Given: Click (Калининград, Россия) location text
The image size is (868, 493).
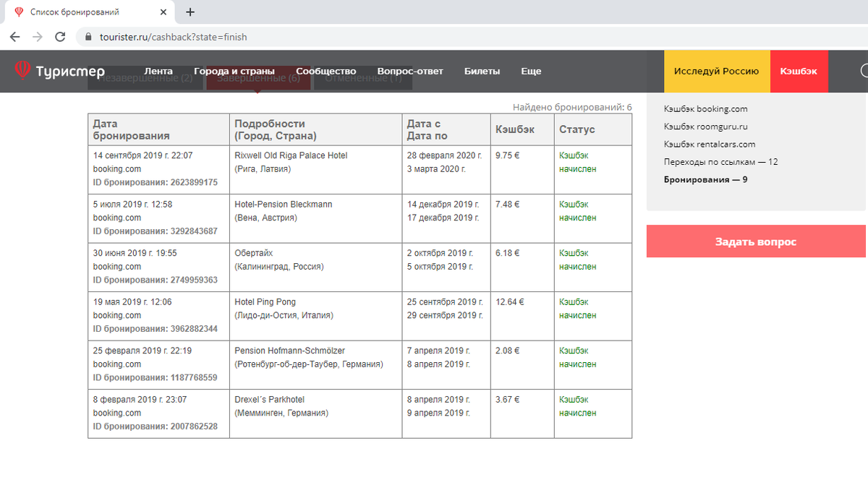Looking at the screenshot, I should (279, 267).
